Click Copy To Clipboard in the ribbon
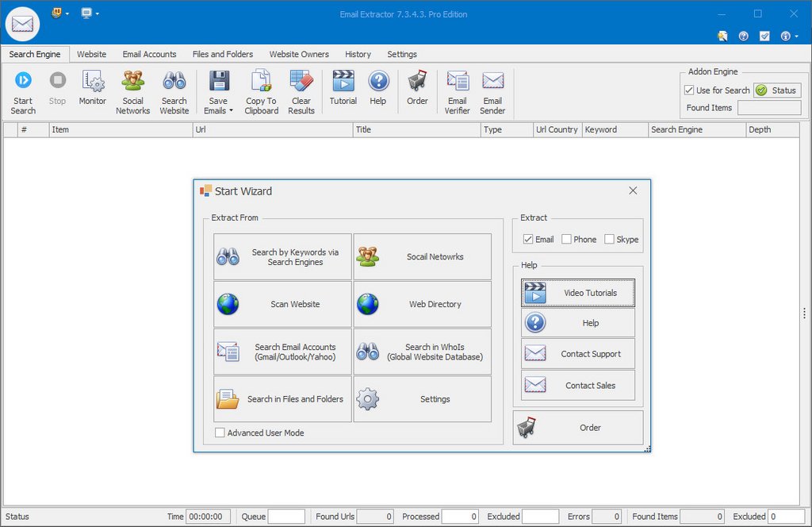Viewport: 812px width, 527px height. [x=261, y=92]
